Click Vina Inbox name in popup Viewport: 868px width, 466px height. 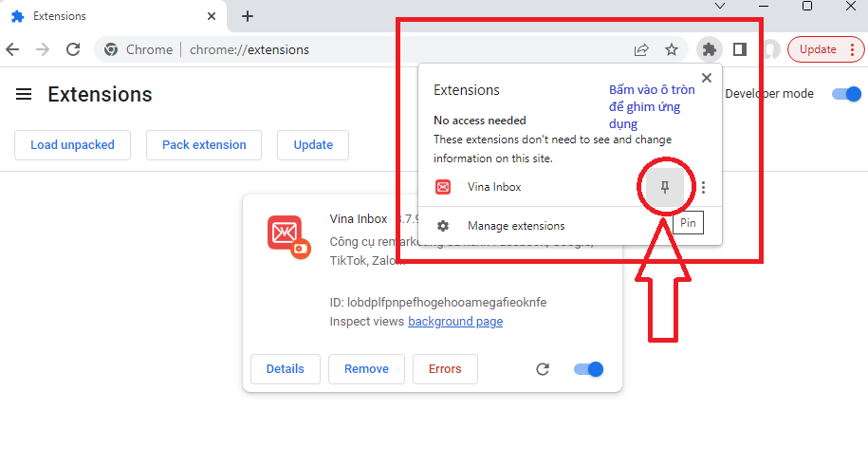tap(494, 187)
